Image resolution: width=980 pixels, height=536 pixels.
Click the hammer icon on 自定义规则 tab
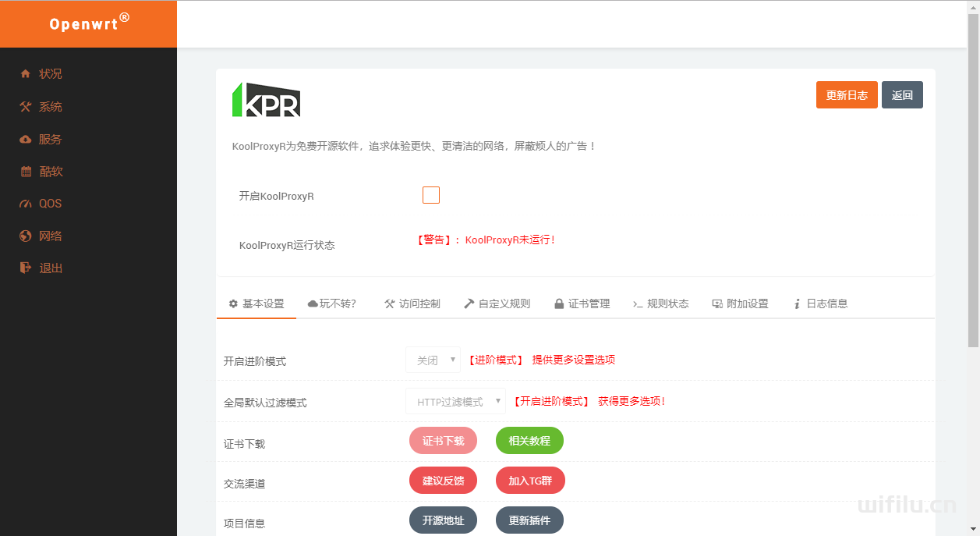click(469, 304)
